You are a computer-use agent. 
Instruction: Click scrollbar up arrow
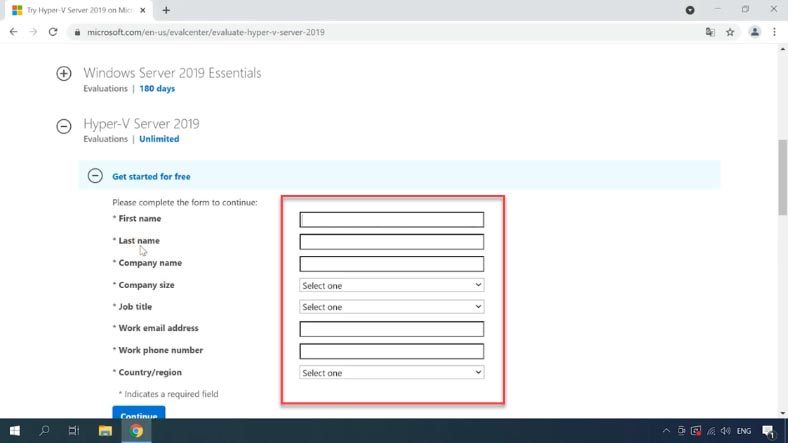[782, 49]
